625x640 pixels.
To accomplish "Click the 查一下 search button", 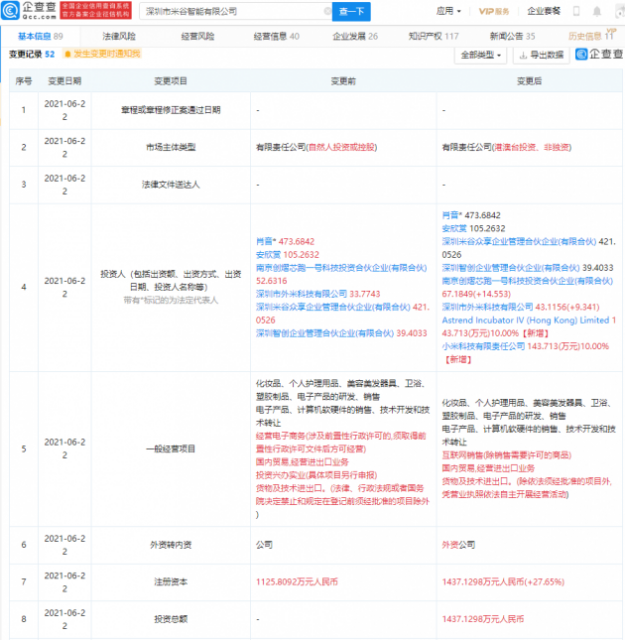I will 351,11.
